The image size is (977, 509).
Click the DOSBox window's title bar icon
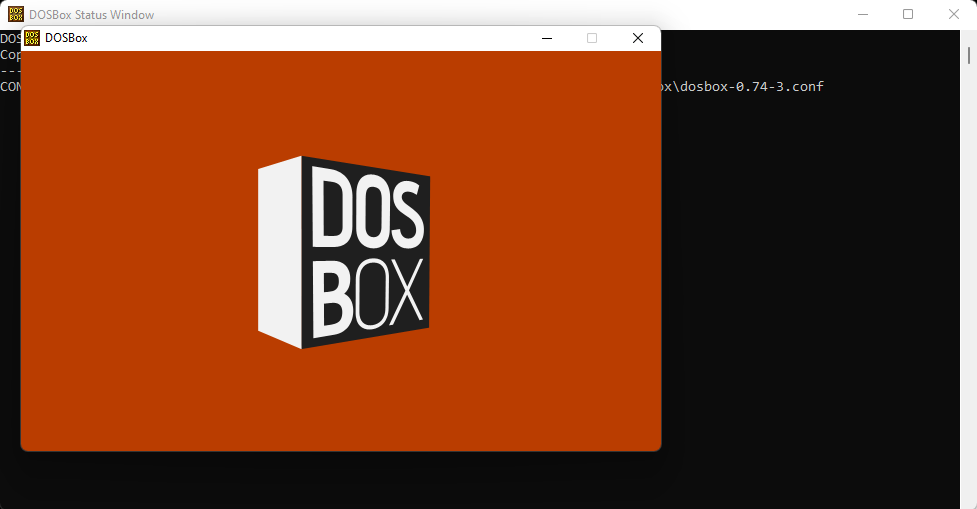(31, 38)
